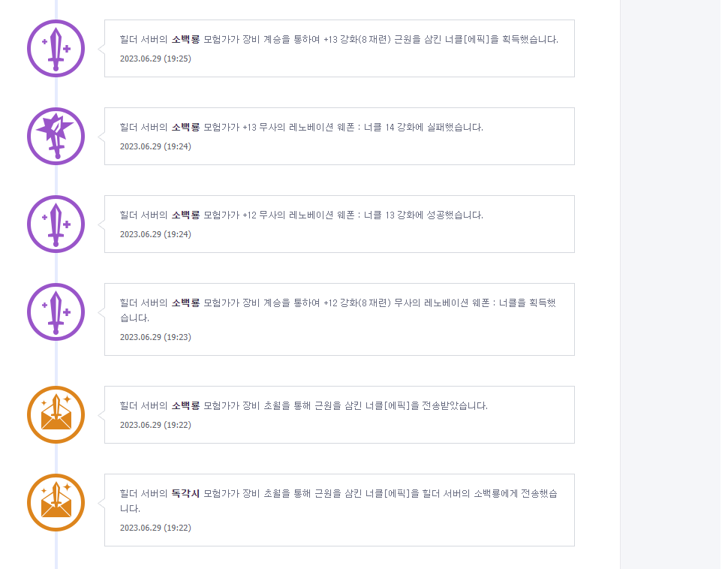Click the 2023.06.29 (19:25) timestamp

pos(155,59)
